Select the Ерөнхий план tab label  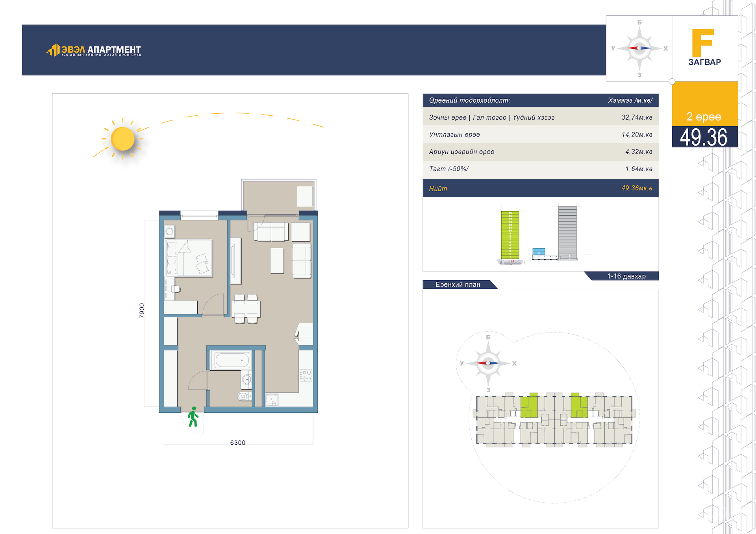[x=458, y=285]
